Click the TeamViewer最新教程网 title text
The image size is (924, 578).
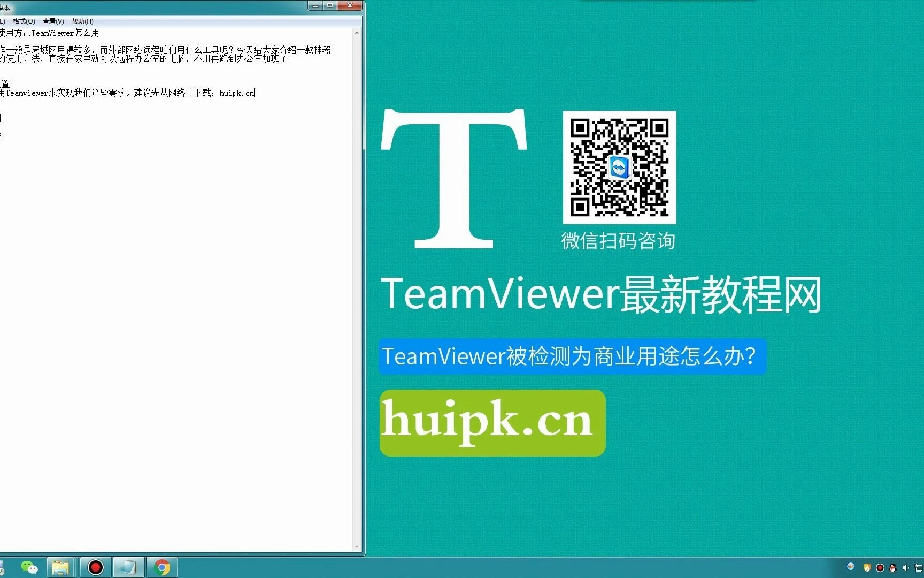tap(601, 294)
